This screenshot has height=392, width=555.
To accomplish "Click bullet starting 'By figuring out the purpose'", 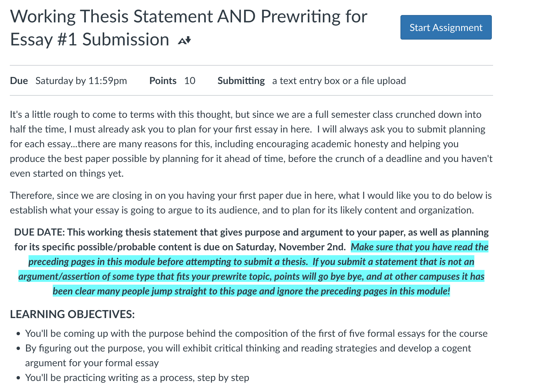I will (x=248, y=355).
